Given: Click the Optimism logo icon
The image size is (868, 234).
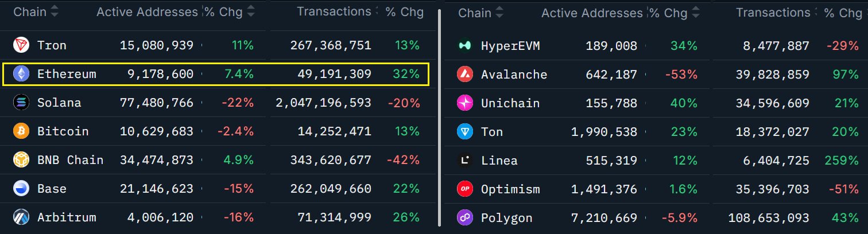Looking at the screenshot, I should point(464,189).
